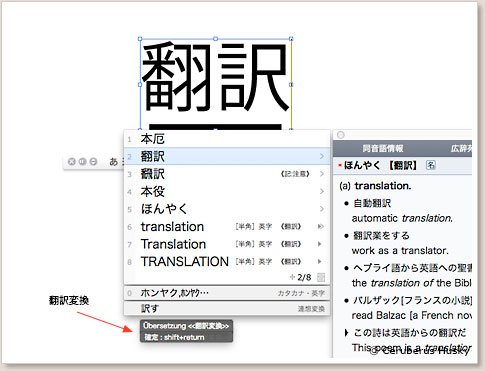485x371 pixels.
Task: Click the カタカナ・英字 label on row 0
Action: [301, 293]
